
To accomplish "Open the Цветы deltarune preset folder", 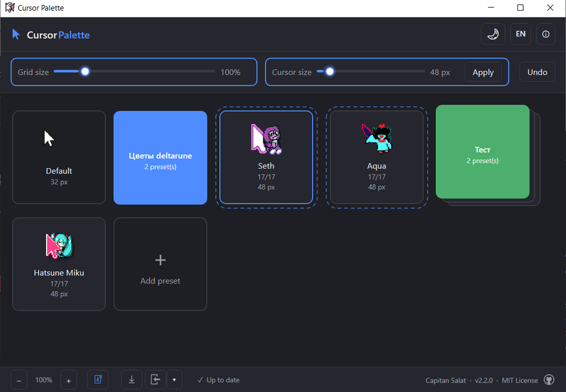I will [160, 158].
